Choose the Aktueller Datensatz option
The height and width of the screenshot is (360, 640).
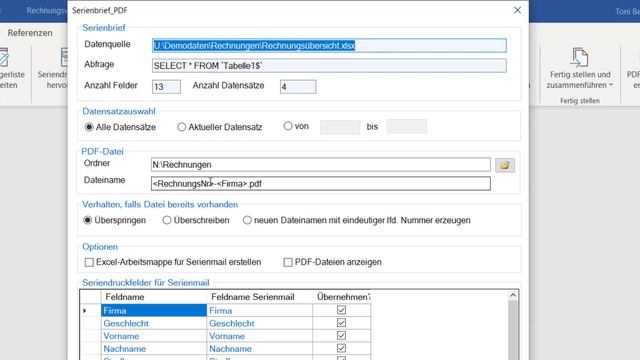point(181,127)
